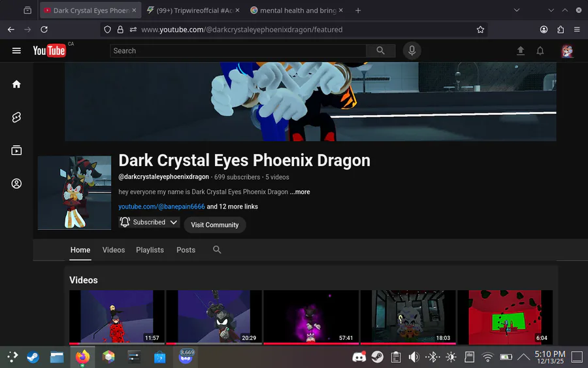Switch to the Tripwireoffcial browser tab

coord(193,10)
